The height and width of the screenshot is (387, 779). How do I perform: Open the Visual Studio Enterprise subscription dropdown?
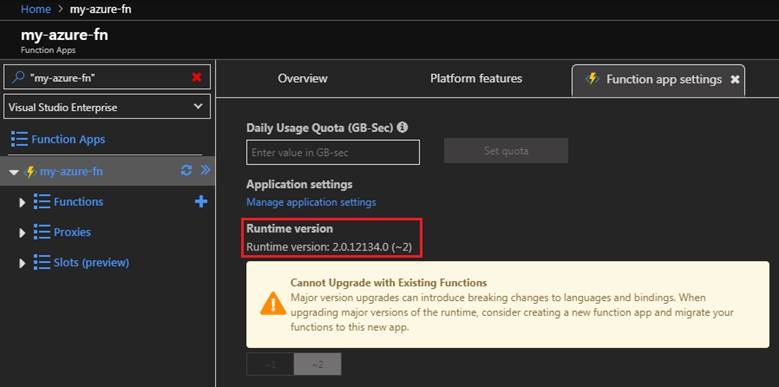(x=107, y=107)
